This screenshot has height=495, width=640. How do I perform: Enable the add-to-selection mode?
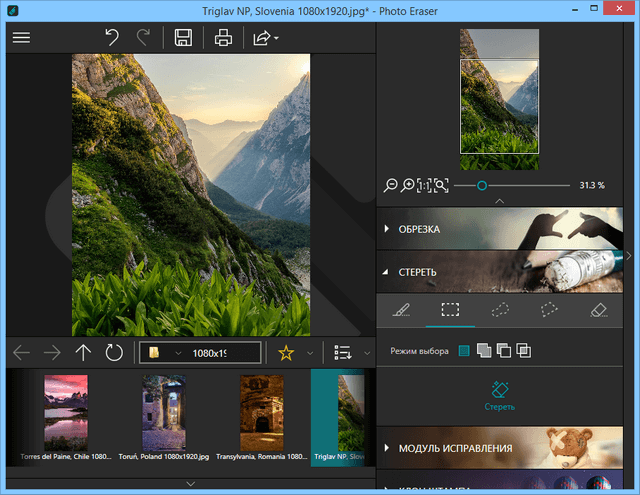[x=484, y=350]
